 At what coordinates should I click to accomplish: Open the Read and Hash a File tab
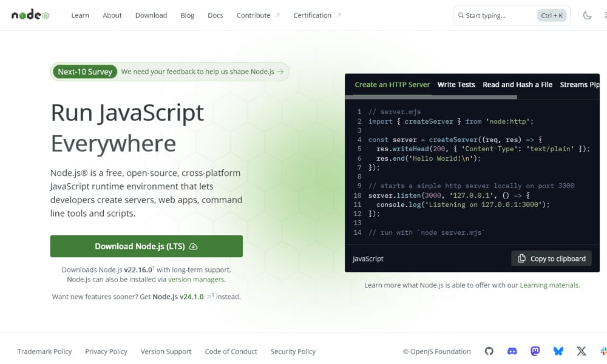517,84
